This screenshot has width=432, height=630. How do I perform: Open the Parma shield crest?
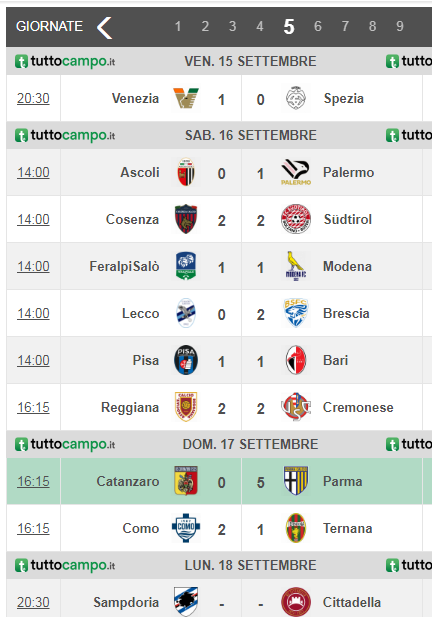point(296,481)
